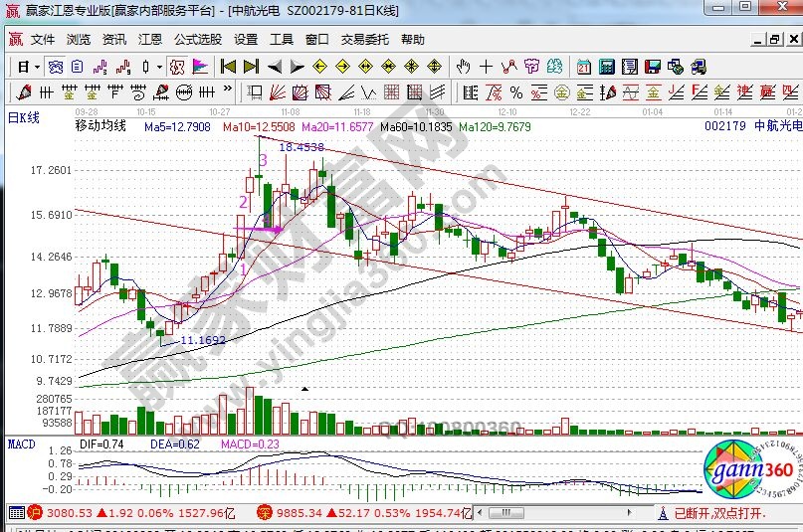Viewport: 803px width, 532px height.
Task: Click the black right arrow navigation icon
Action: click(297, 67)
